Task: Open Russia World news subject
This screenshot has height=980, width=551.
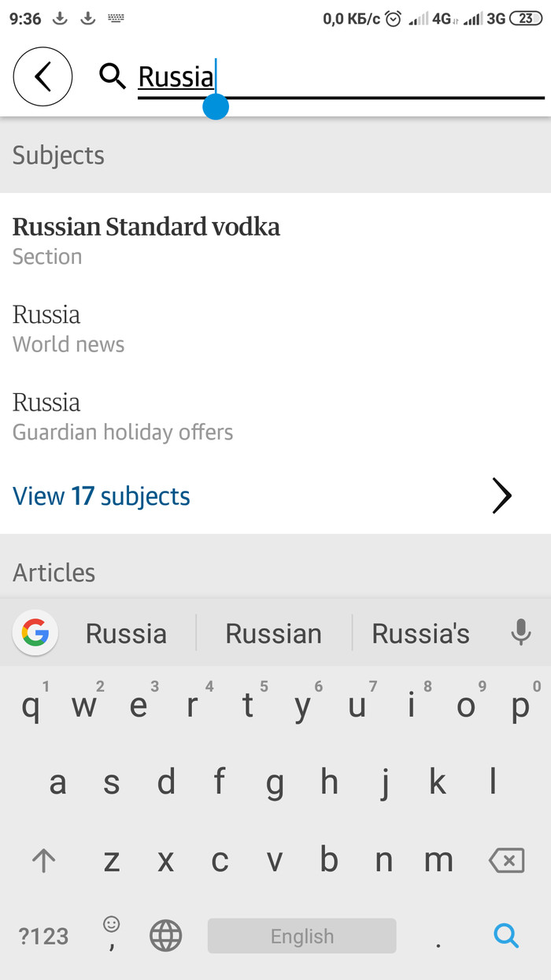Action: point(68,328)
